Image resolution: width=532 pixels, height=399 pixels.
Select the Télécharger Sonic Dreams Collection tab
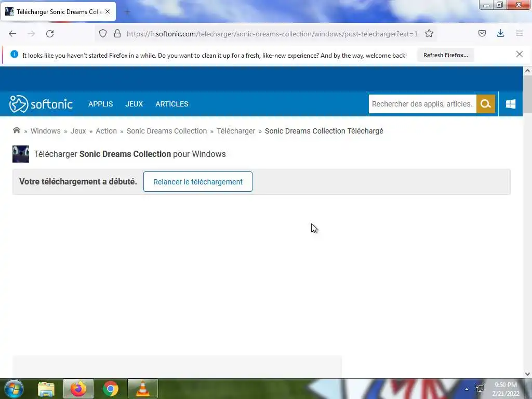click(x=58, y=11)
